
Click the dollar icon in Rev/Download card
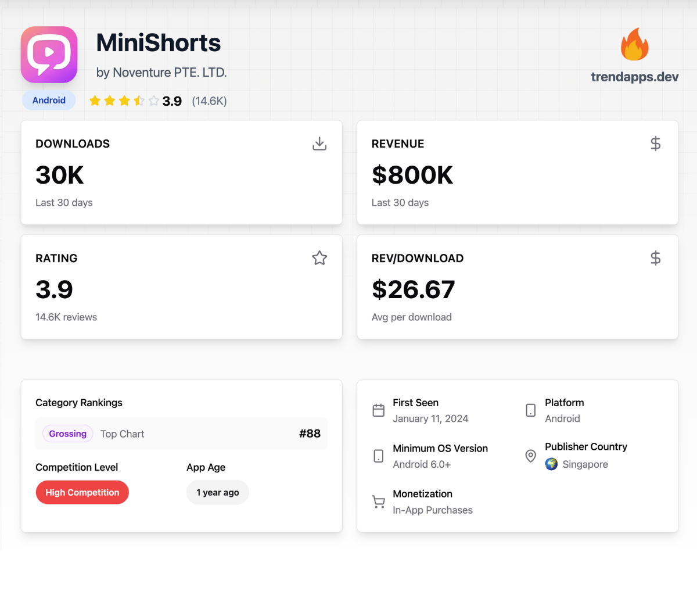(655, 258)
